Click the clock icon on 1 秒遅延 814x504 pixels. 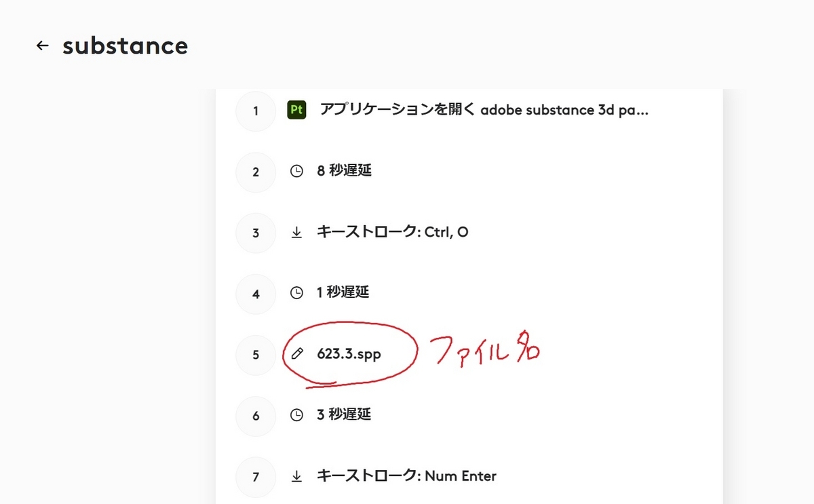tap(296, 293)
